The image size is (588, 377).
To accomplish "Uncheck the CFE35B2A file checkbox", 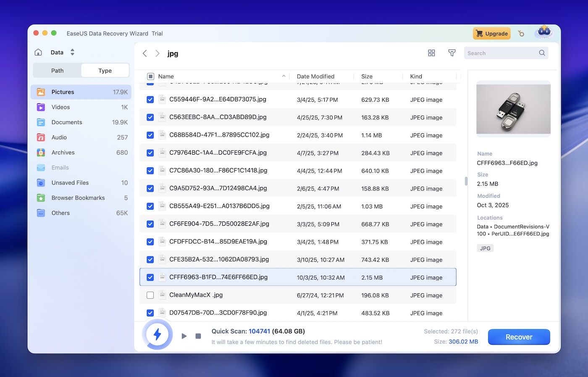I will click(x=150, y=259).
